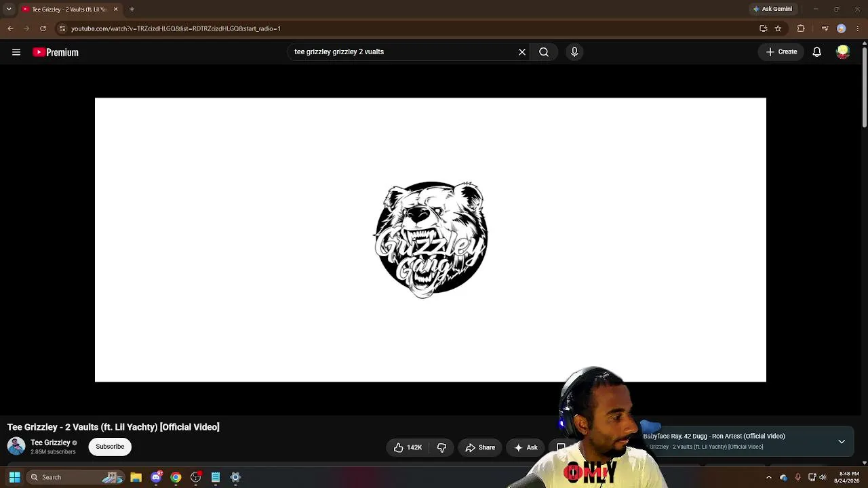
Task: Open the Ron Artest playlist title
Action: pyautogui.click(x=714, y=436)
